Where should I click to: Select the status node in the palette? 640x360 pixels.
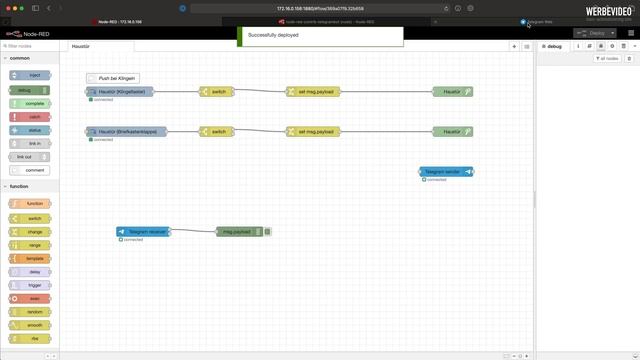30,130
